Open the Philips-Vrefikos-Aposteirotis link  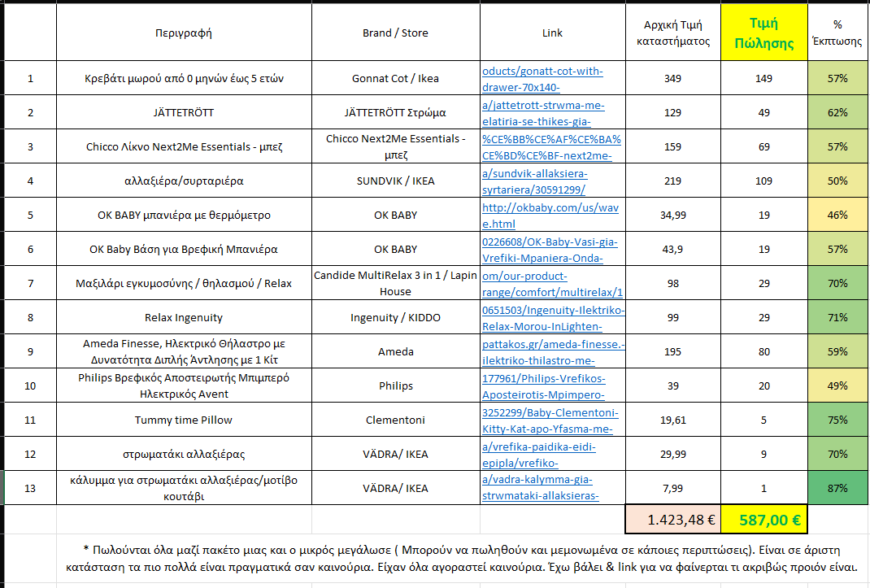pyautogui.click(x=544, y=386)
